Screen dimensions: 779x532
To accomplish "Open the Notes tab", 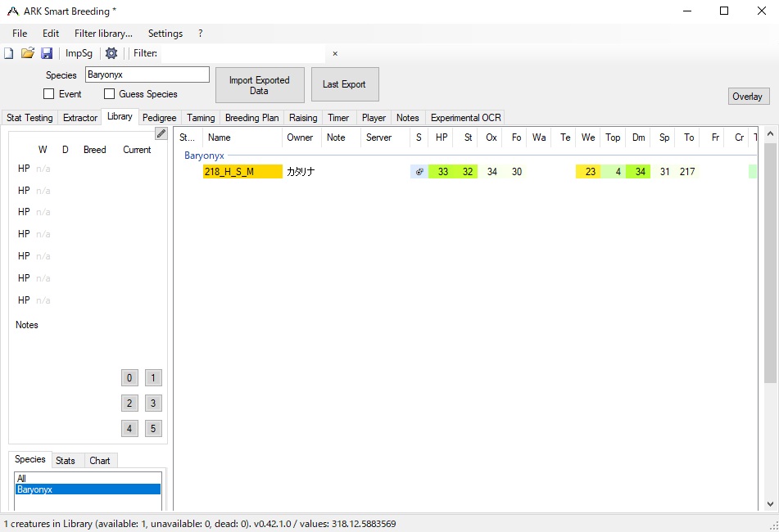I will (407, 118).
